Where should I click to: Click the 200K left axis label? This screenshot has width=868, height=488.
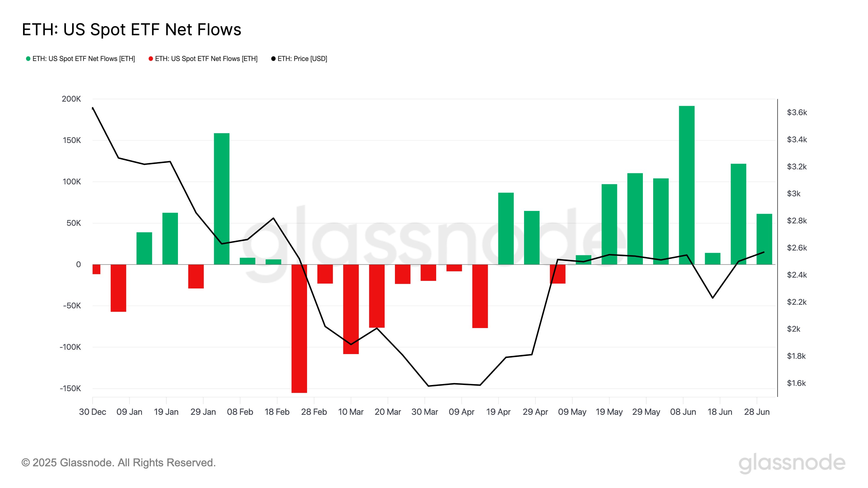[x=71, y=99]
